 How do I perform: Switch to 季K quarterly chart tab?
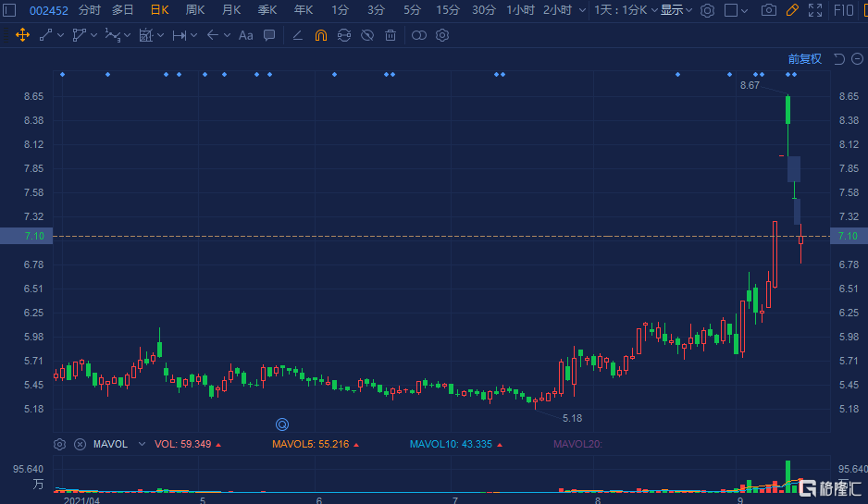(x=267, y=10)
